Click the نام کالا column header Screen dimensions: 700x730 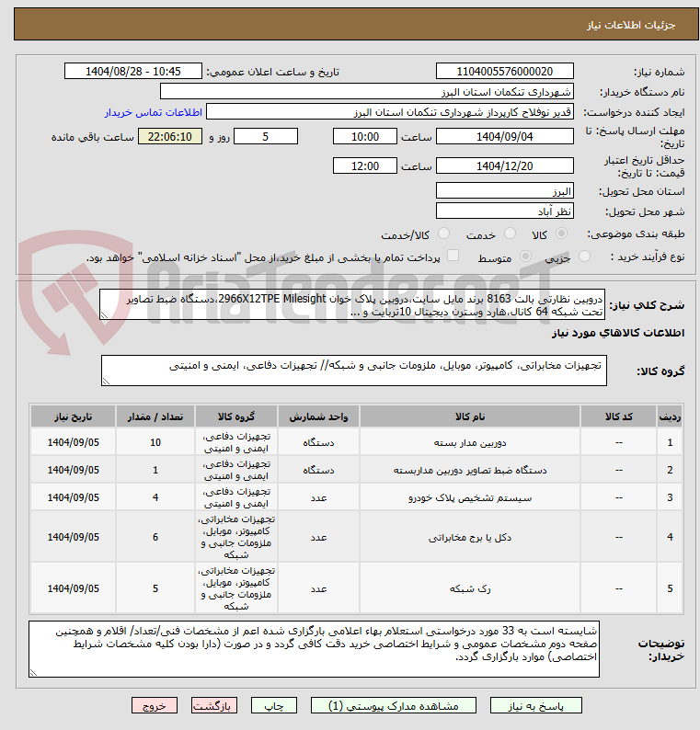(469, 416)
